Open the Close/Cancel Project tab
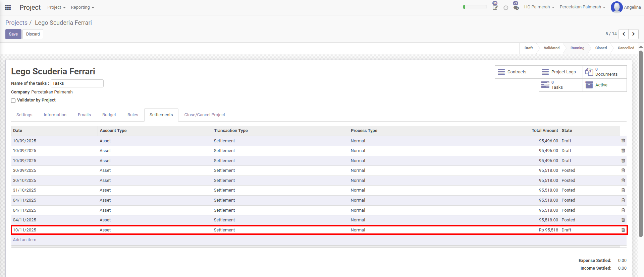Screen dimensions: 644x277 click(205, 115)
